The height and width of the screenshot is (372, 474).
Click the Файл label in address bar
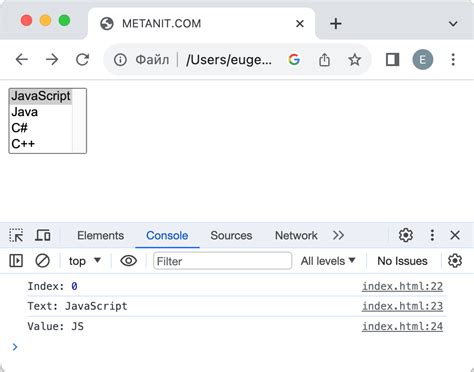point(152,60)
